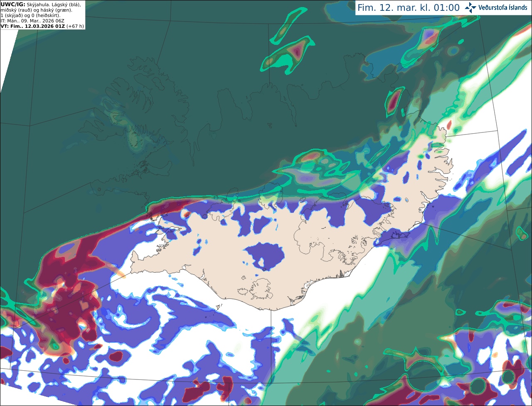Click the '1 (skýjað) og 0 (heiðskírt)' legend line
Viewport: 532px width, 406px height.
click(30, 15)
